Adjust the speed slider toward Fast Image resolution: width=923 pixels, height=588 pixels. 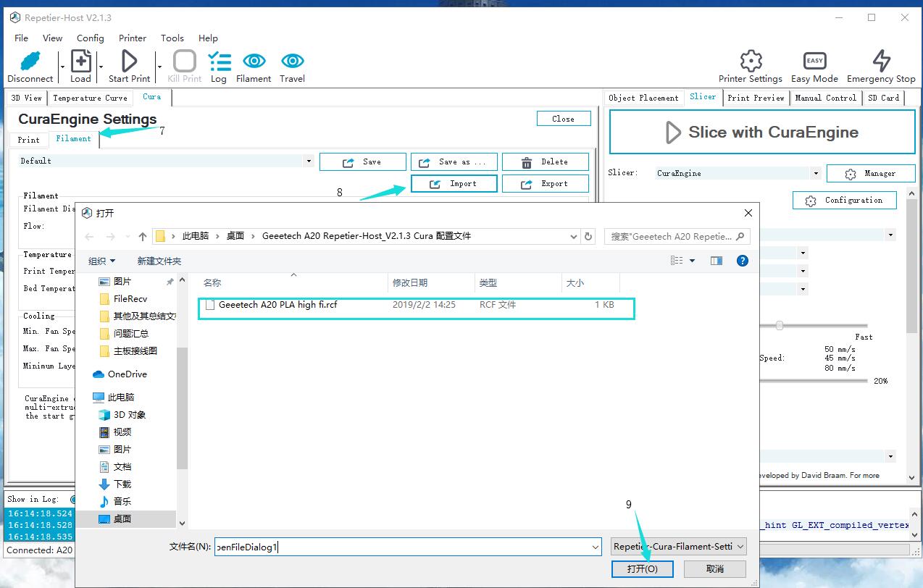pos(780,326)
